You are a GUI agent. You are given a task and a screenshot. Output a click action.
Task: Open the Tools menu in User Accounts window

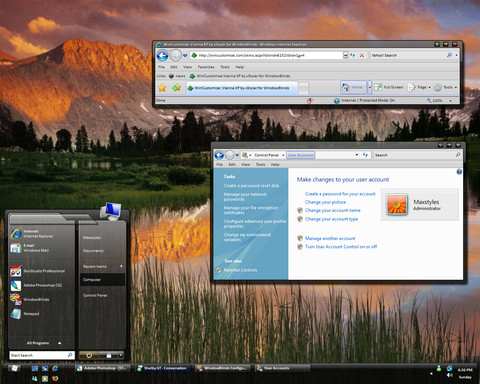[x=260, y=165]
